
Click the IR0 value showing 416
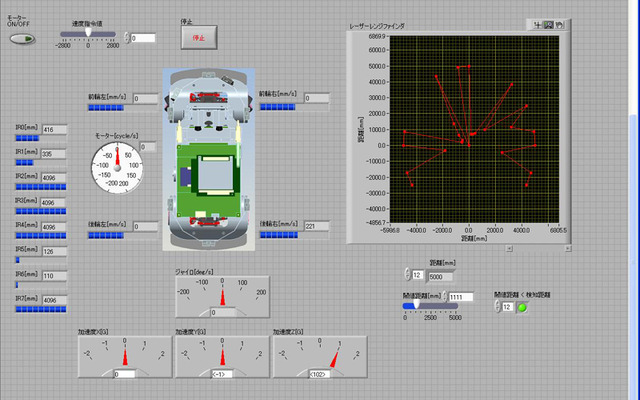click(x=54, y=130)
